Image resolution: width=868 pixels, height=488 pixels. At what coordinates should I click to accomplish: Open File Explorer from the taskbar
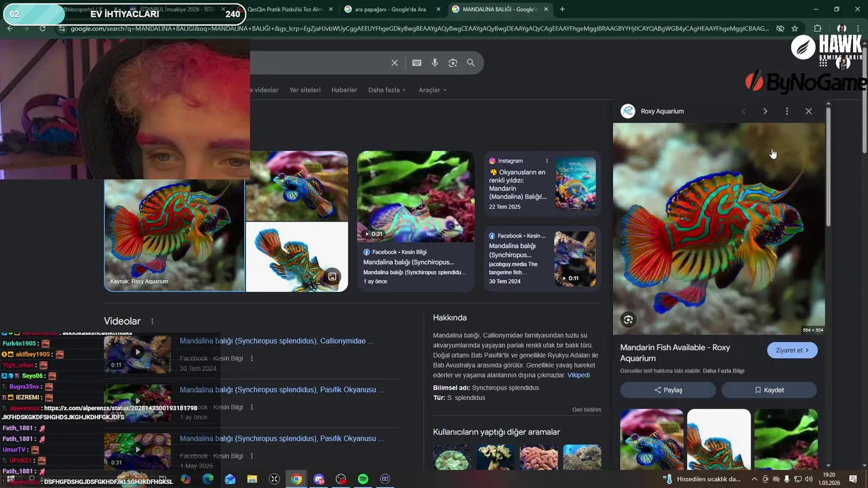point(252,479)
